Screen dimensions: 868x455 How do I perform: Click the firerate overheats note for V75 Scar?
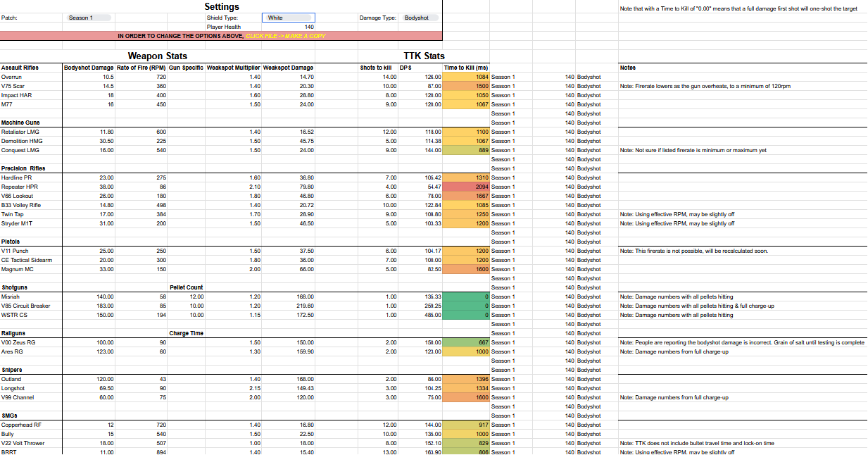tap(705, 86)
